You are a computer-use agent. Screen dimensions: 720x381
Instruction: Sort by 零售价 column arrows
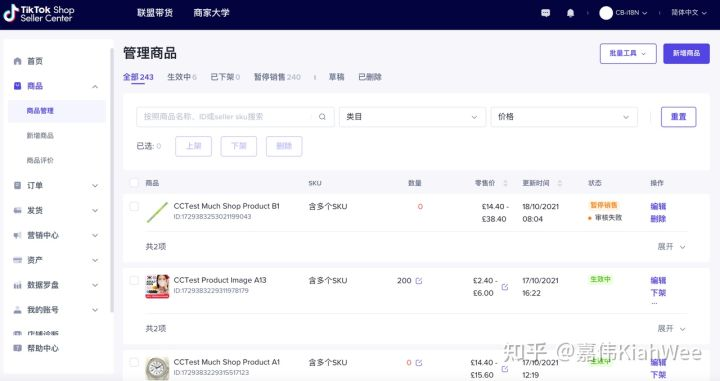pos(505,183)
